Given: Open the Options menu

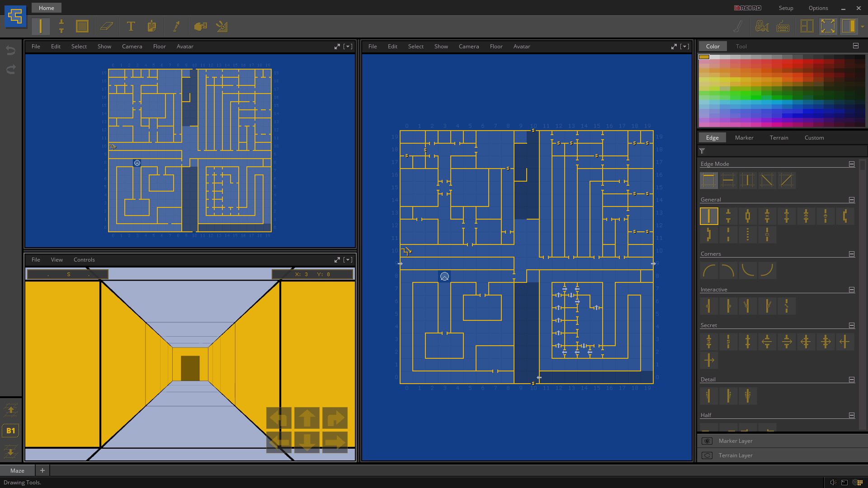Looking at the screenshot, I should point(818,8).
